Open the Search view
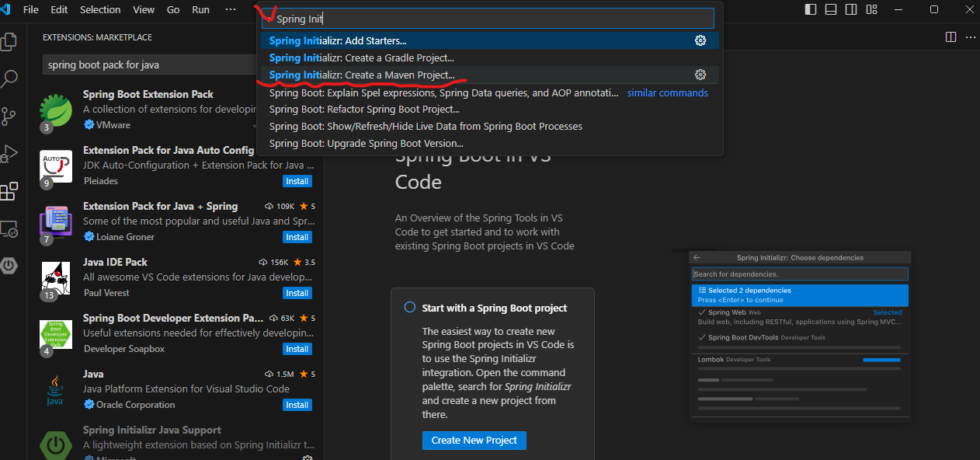This screenshot has width=980, height=460. (x=9, y=77)
